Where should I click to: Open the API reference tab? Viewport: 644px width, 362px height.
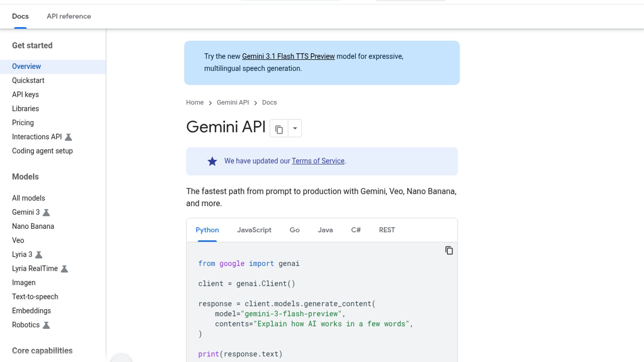69,16
